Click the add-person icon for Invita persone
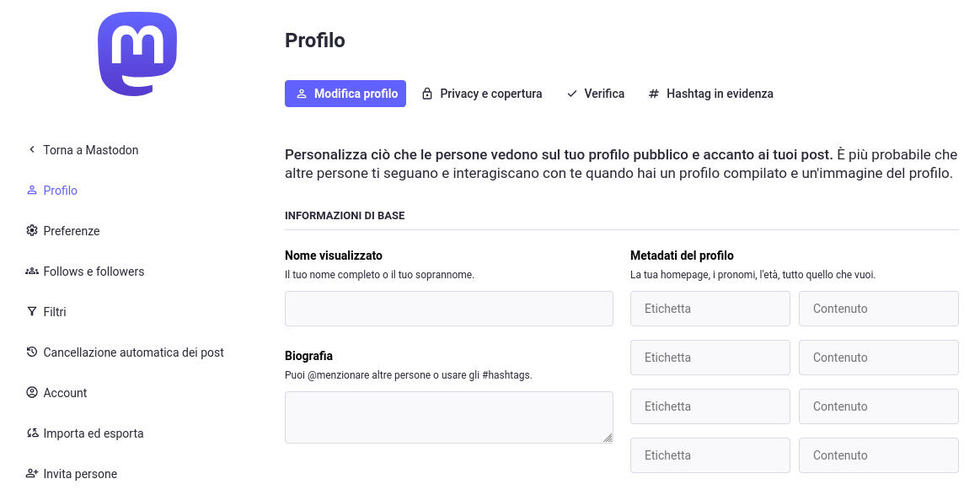Screen dimensions: 980x495 click(x=32, y=474)
